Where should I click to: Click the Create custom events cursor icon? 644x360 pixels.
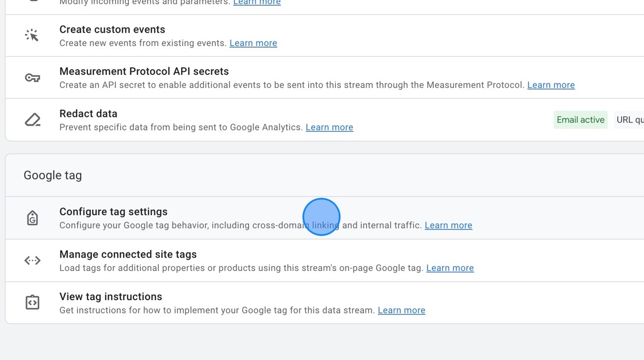point(33,35)
